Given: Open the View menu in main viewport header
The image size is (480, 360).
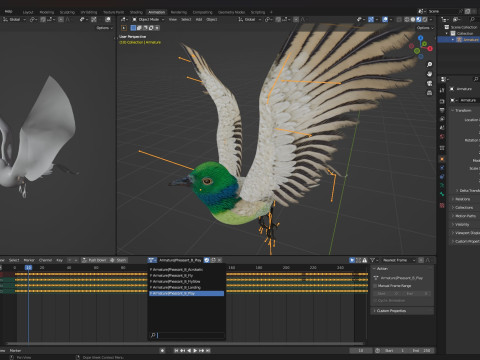Looking at the screenshot, I should (173, 20).
